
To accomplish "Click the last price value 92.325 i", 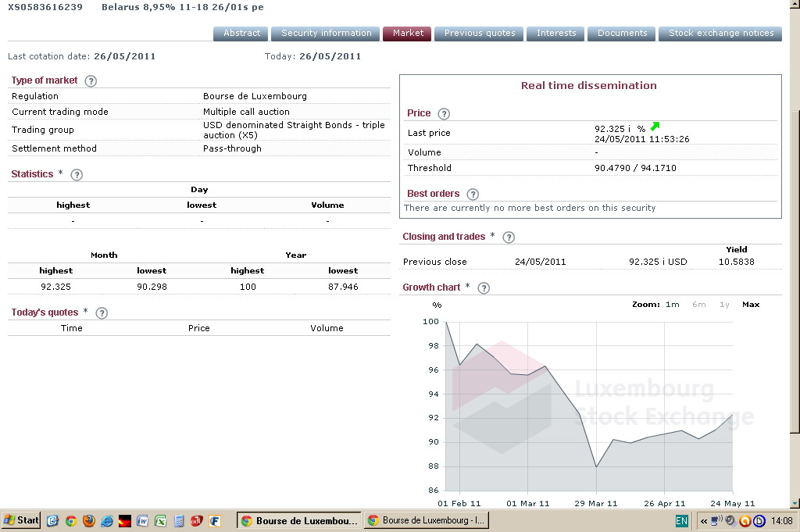I will pyautogui.click(x=612, y=129).
